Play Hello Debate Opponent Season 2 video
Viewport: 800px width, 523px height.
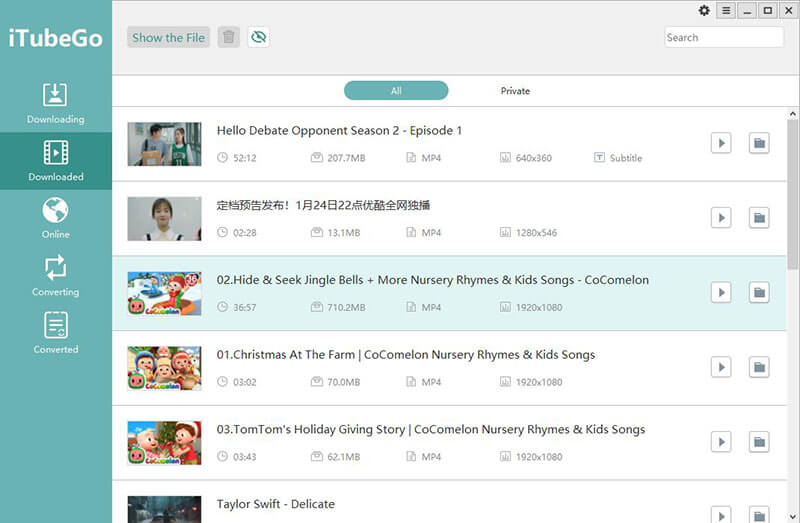pos(721,143)
